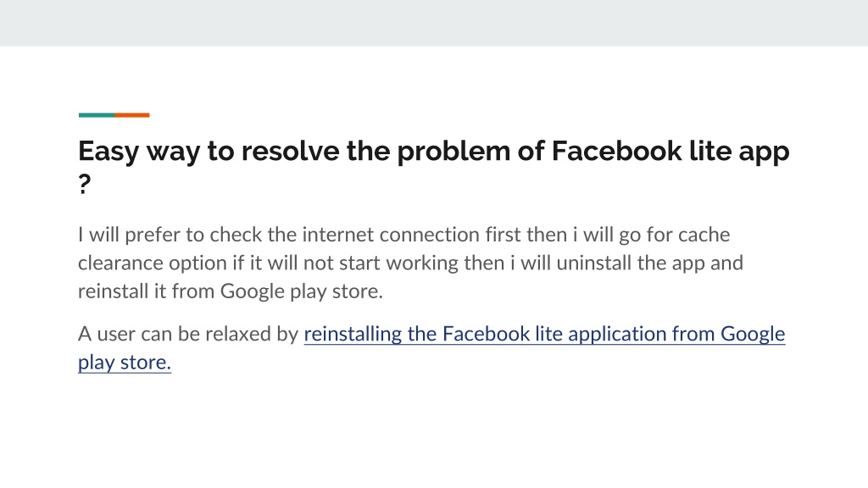Click the teal segment of the accent bar

97,115
